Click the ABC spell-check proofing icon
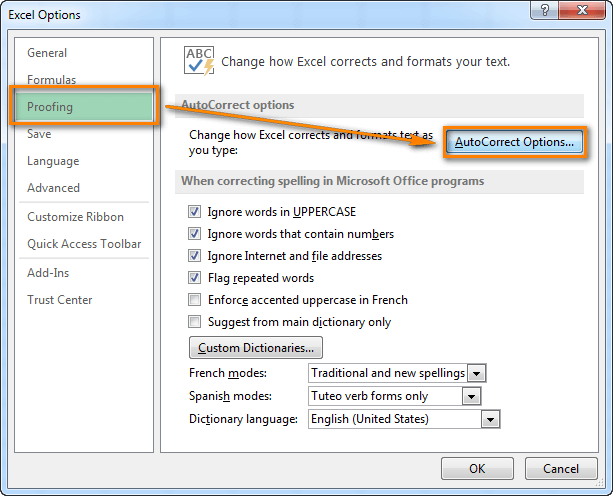 (x=199, y=60)
